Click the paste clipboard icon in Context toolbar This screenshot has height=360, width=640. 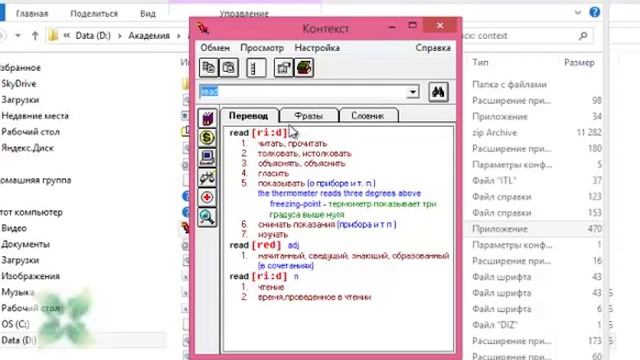229,68
